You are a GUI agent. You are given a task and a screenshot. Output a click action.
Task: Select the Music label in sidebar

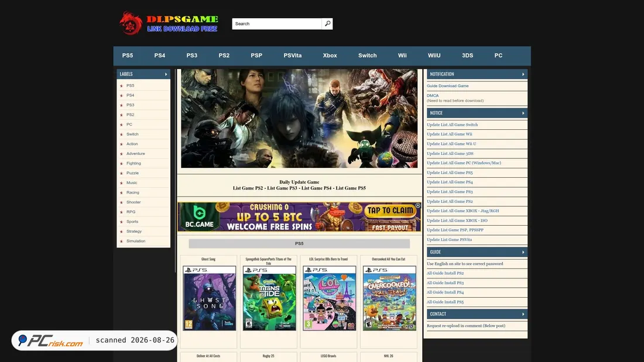[x=131, y=182]
